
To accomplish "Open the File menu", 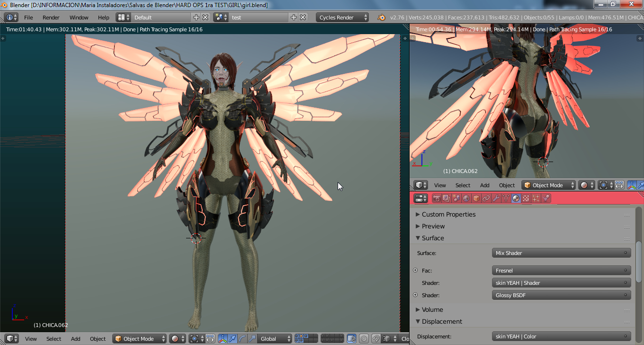I will pos(28,18).
